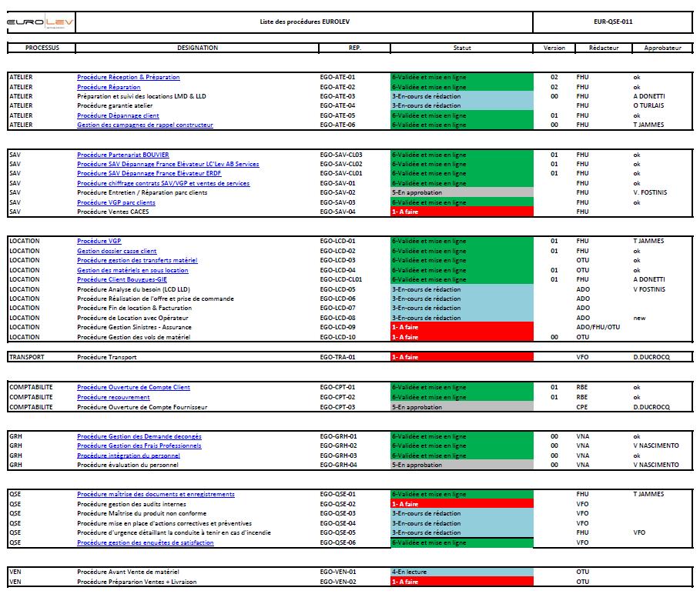Select the redactor cell CPE
Image resolution: width=700 pixels, height=594 pixels.
point(582,407)
